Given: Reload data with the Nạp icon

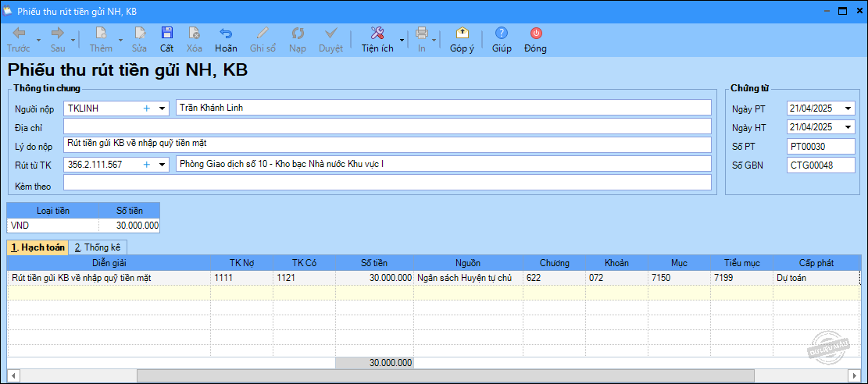Looking at the screenshot, I should click(x=298, y=33).
